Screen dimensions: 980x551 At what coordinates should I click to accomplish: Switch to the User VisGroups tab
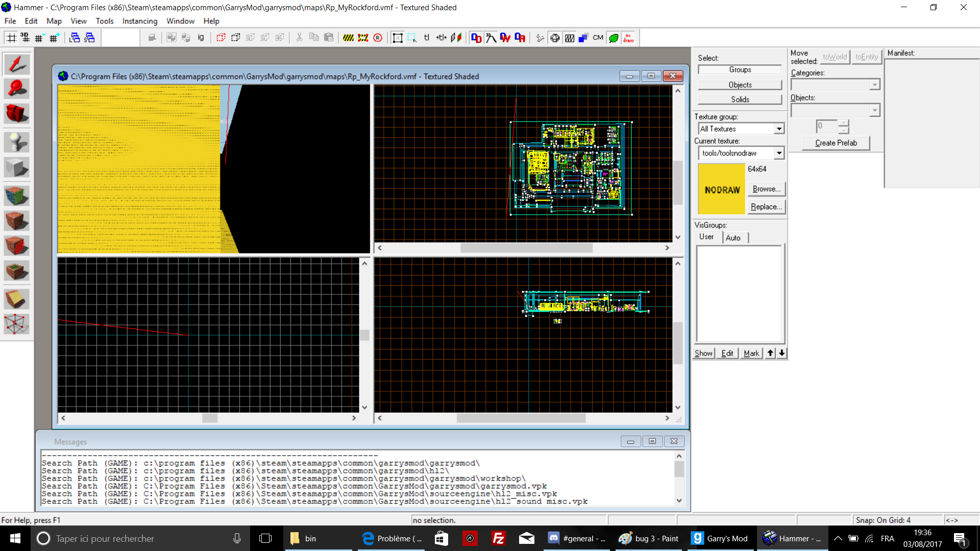[x=707, y=237]
